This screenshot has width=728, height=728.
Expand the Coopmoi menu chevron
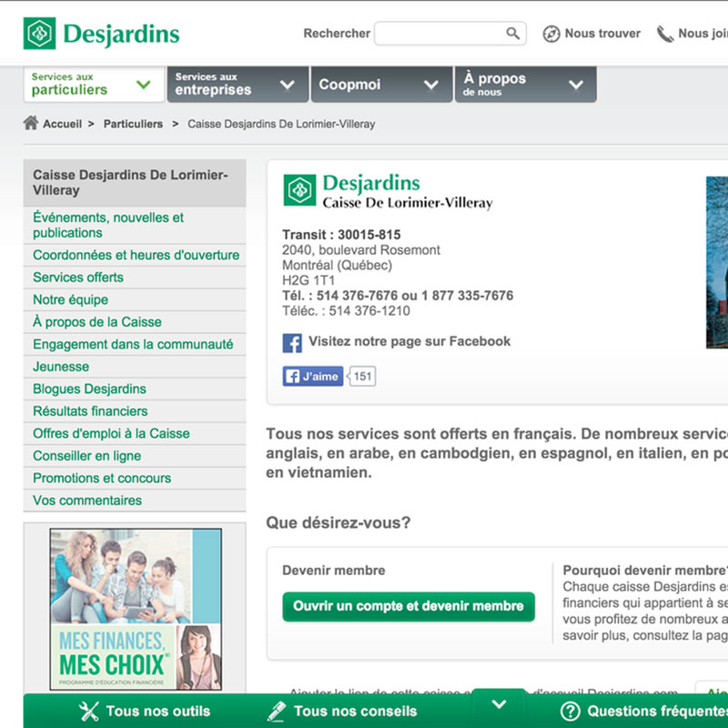pyautogui.click(x=430, y=85)
